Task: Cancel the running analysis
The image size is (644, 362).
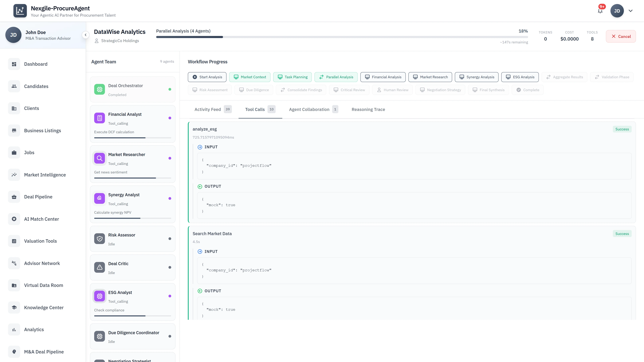Action: (x=621, y=36)
